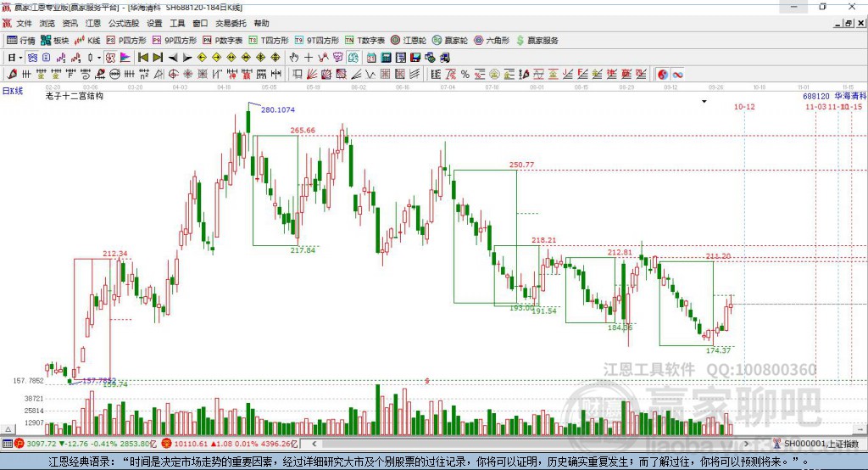Click the 217.84 low price label

click(x=303, y=250)
